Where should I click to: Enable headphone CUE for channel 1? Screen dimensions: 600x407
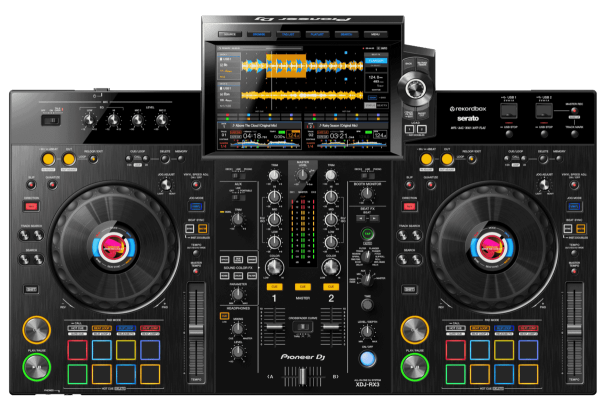274,287
